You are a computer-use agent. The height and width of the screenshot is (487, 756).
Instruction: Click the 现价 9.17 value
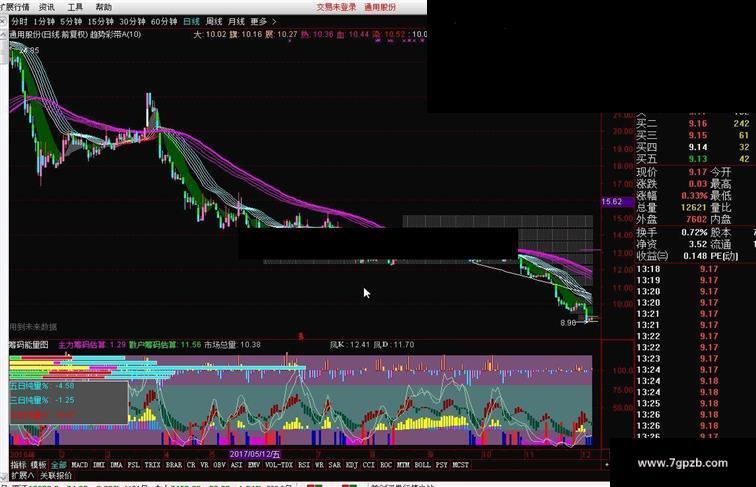coord(698,172)
